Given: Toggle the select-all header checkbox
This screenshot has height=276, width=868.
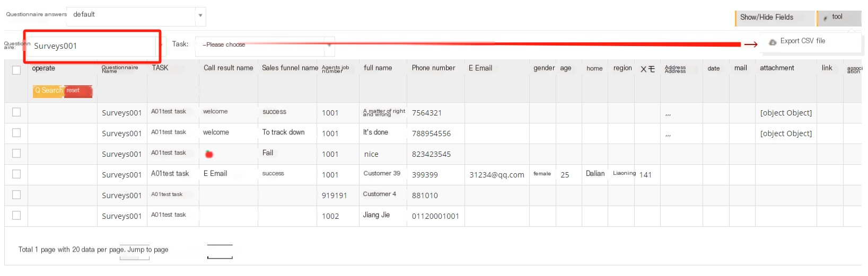Looking at the screenshot, I should pos(16,70).
